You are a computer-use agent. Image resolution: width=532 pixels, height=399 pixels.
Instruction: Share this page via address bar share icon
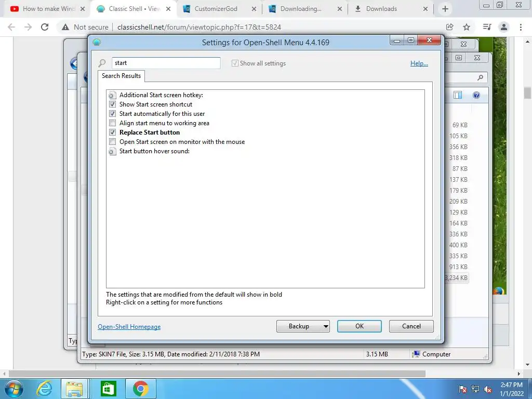[x=450, y=27]
